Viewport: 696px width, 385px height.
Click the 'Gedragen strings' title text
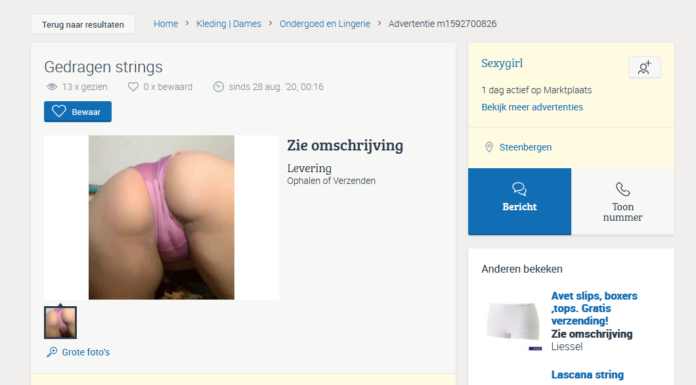pyautogui.click(x=103, y=67)
